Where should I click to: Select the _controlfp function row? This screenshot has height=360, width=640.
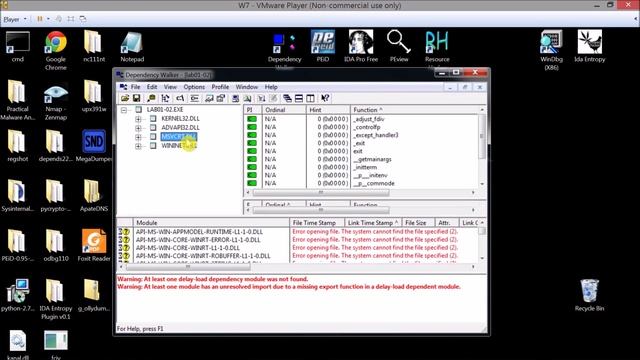point(362,127)
